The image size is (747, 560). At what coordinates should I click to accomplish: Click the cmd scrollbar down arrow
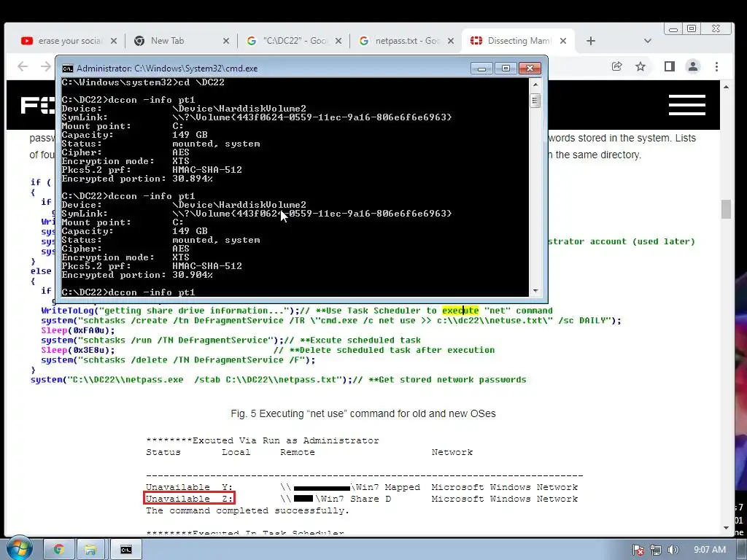535,291
